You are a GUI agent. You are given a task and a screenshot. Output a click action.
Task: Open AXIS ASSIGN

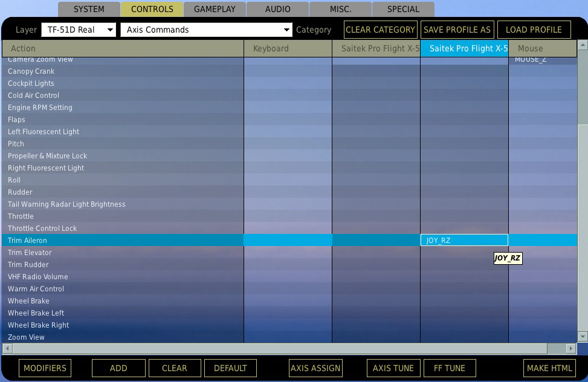(x=315, y=367)
